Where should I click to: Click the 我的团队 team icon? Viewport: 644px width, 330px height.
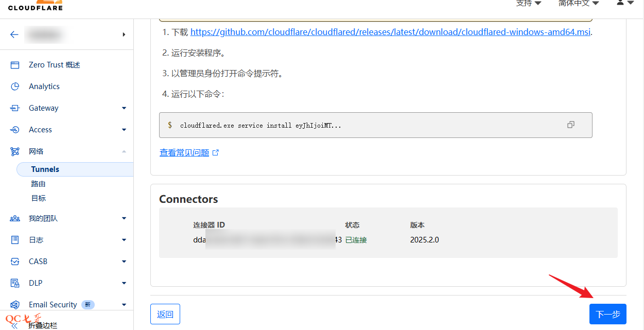15,218
